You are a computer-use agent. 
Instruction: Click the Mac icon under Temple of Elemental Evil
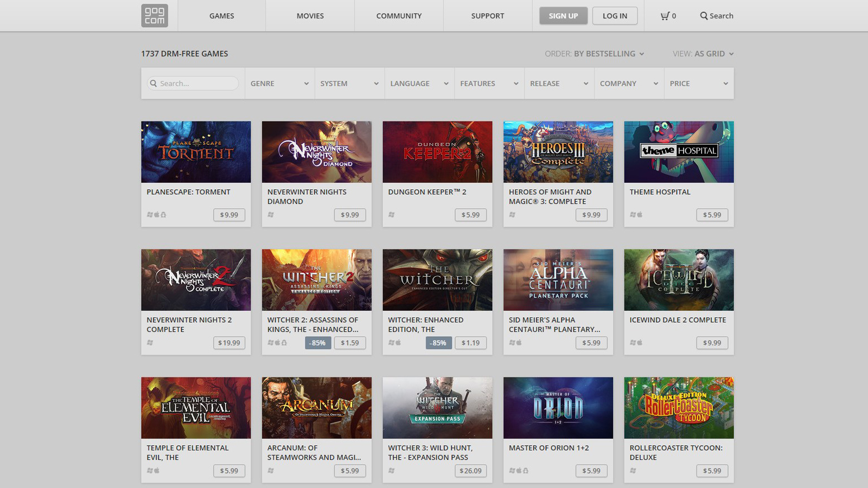pyautogui.click(x=157, y=471)
